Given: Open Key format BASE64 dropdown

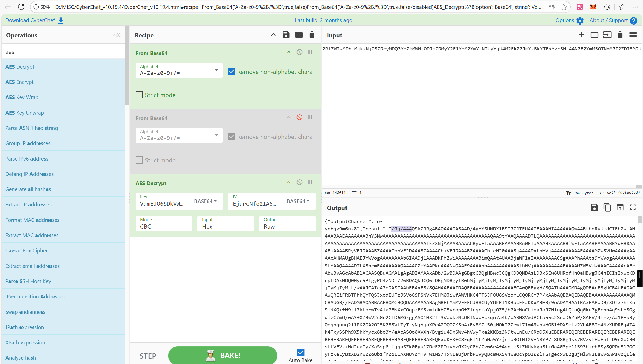Looking at the screenshot, I should pos(205,201).
